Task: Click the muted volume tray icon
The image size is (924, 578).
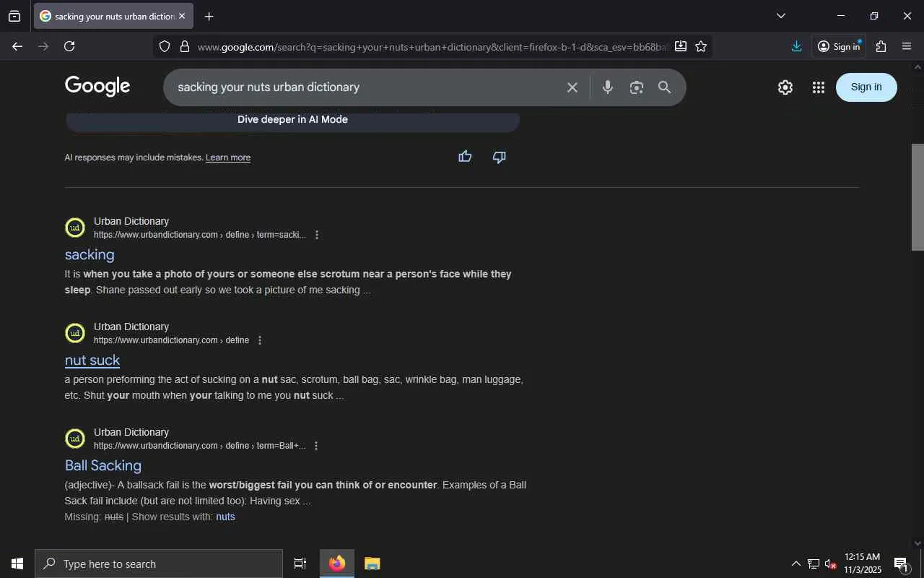Action: click(x=830, y=564)
